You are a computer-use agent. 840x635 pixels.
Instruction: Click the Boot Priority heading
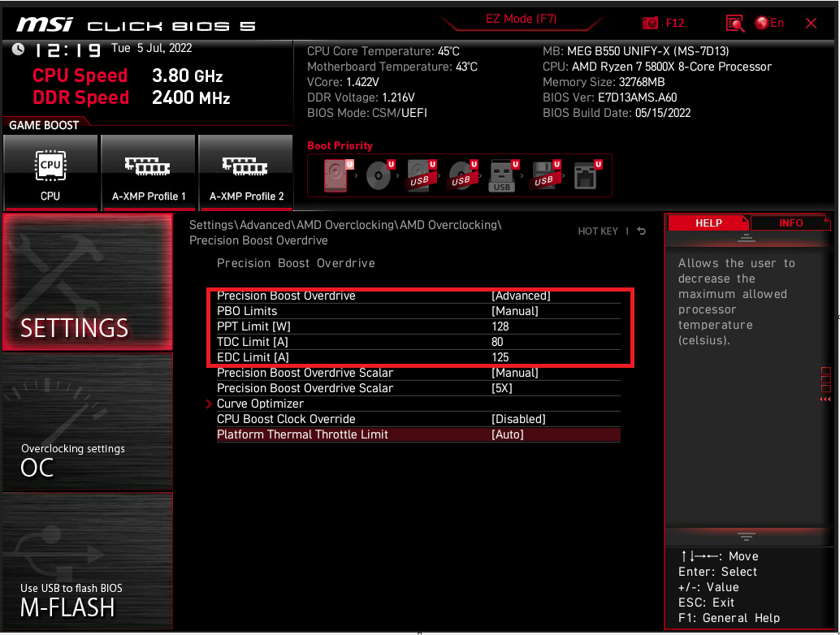click(x=340, y=145)
